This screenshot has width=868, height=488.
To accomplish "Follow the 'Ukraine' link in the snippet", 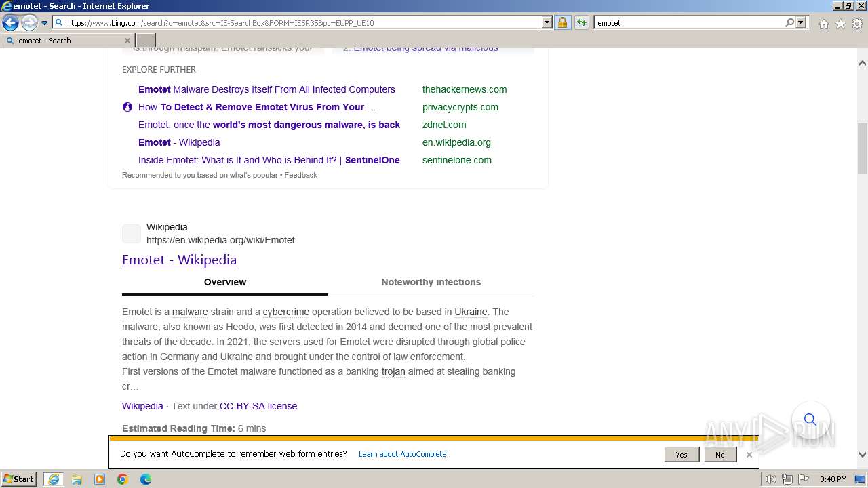I will (471, 312).
